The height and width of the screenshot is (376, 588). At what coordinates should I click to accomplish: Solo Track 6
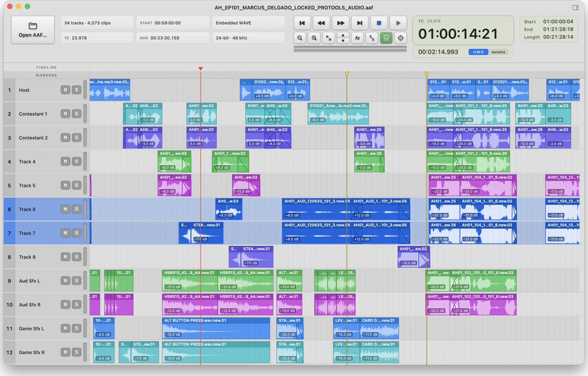coord(76,209)
